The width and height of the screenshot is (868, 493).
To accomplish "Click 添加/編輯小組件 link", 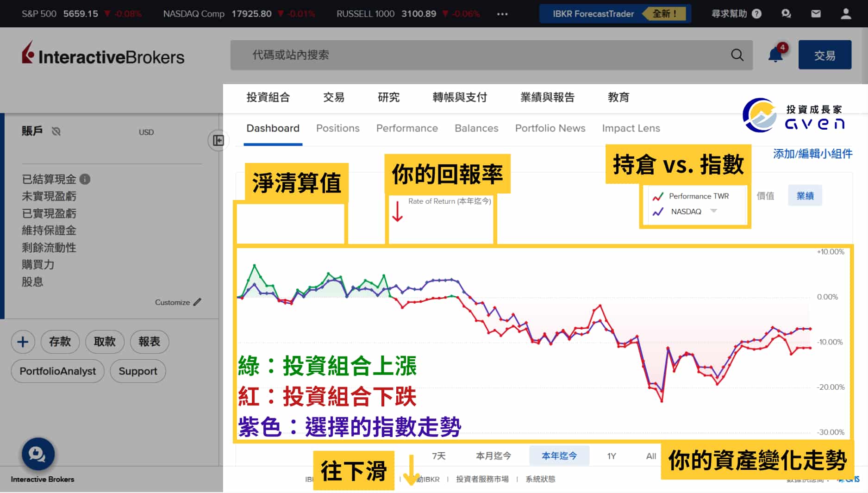I will (812, 154).
